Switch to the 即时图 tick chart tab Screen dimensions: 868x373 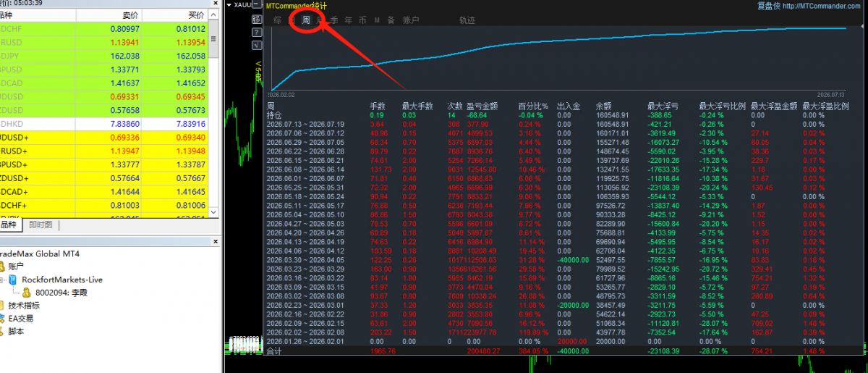tap(41, 225)
